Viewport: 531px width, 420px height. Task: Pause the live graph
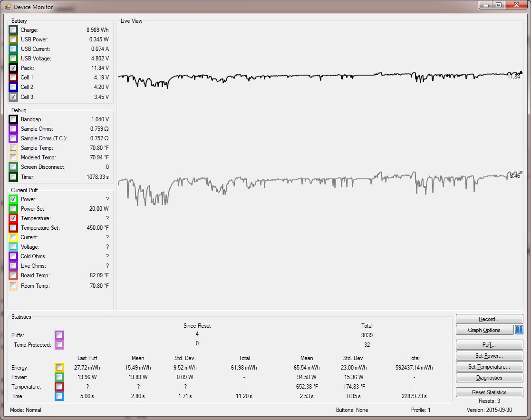click(x=519, y=330)
